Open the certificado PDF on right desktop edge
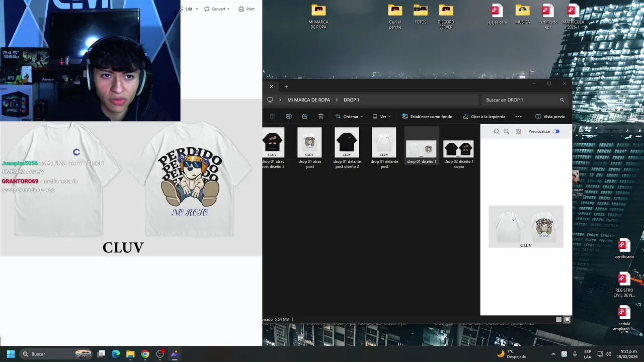This screenshot has height=362, width=644. pos(624,249)
